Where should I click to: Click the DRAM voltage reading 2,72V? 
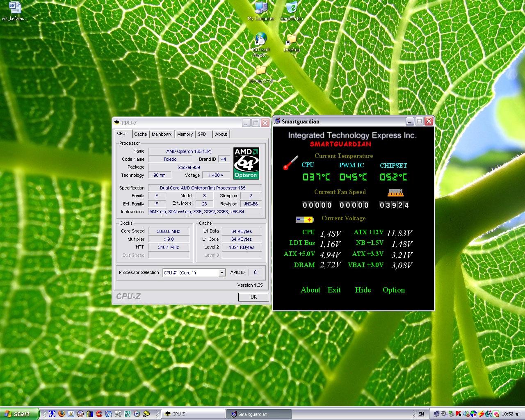tap(331, 265)
